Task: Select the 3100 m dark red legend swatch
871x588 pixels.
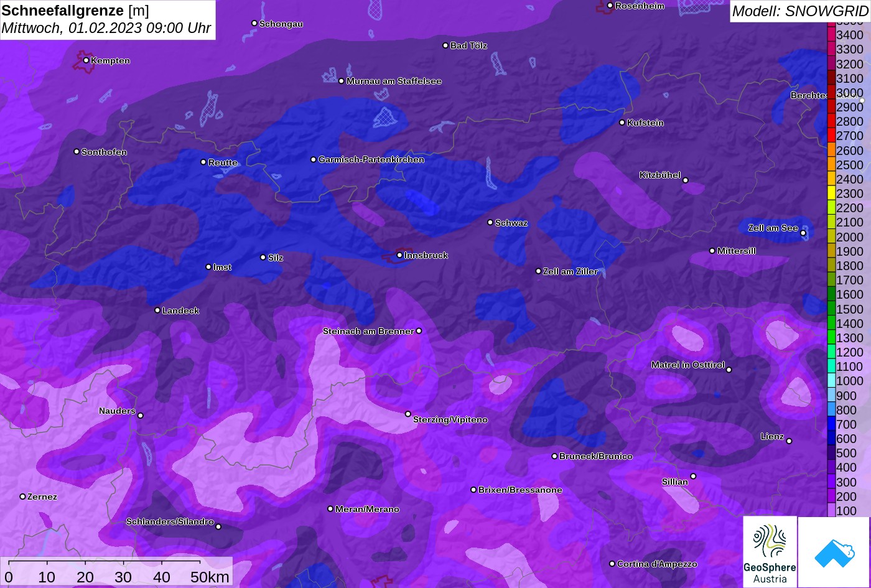Action: pyautogui.click(x=831, y=78)
